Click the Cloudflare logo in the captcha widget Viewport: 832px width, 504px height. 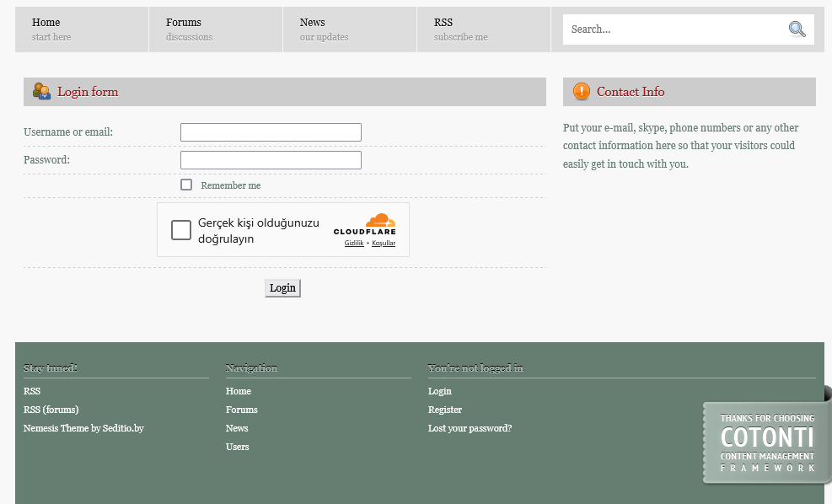click(365, 224)
